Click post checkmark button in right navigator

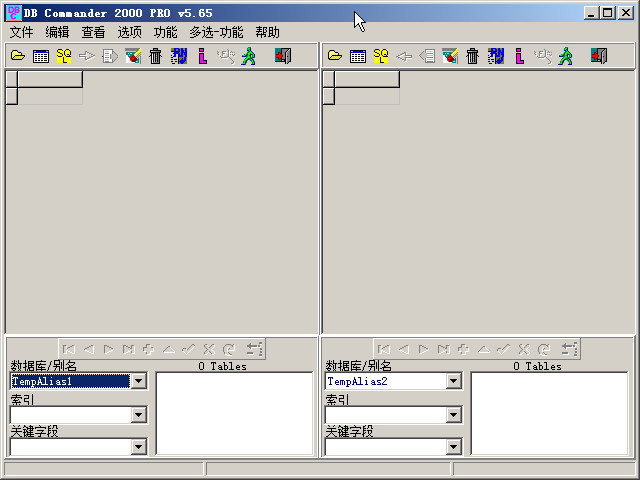[x=504, y=349]
